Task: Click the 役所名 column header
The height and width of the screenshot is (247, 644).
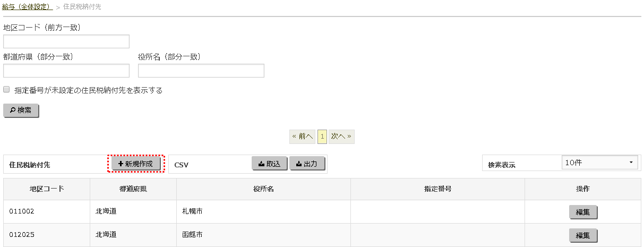Action: pyautogui.click(x=263, y=189)
